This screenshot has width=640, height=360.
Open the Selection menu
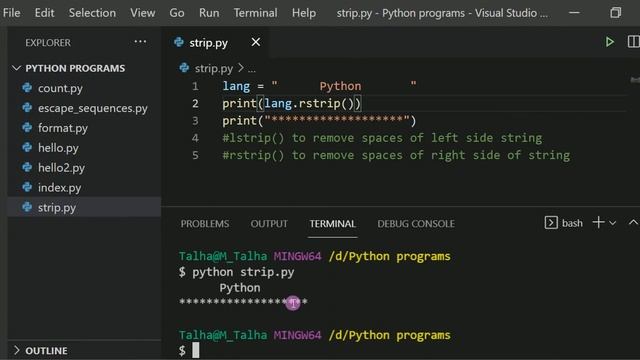click(x=92, y=13)
